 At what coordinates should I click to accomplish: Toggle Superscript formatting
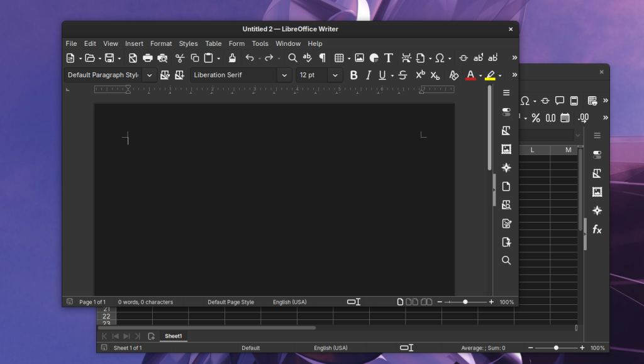420,75
